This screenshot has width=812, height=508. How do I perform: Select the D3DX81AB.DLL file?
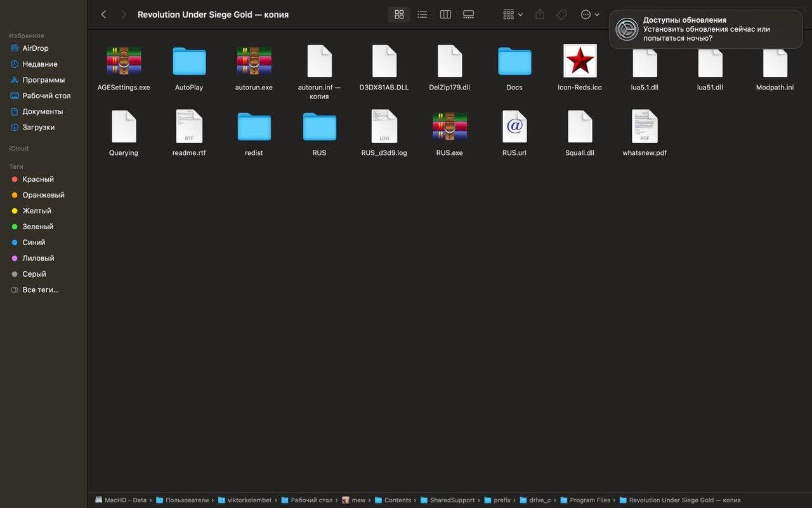384,62
